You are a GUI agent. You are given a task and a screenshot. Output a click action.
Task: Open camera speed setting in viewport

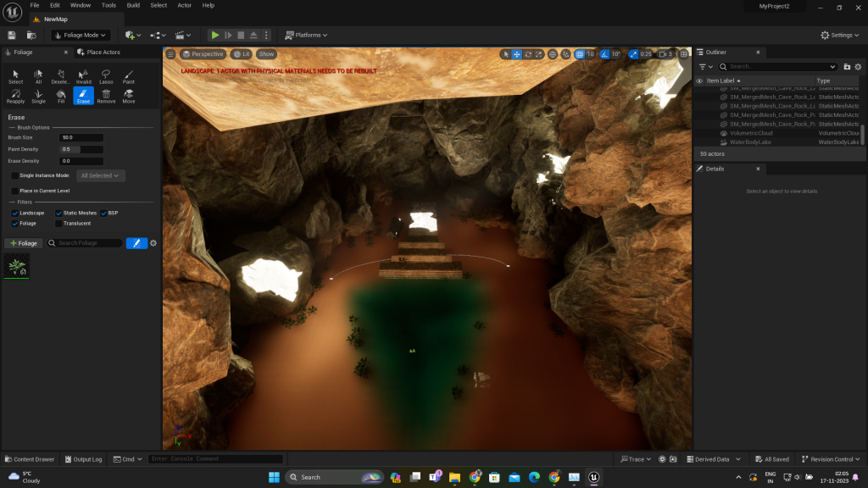[665, 54]
